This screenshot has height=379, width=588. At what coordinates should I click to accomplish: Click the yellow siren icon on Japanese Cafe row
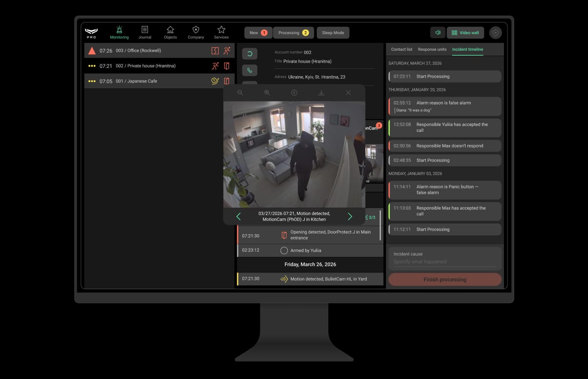[x=215, y=81]
